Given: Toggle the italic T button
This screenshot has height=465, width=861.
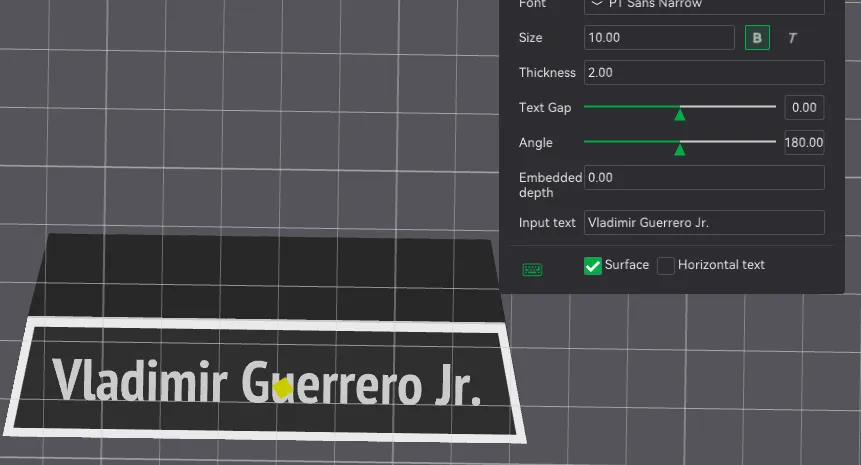Looking at the screenshot, I should pos(792,38).
